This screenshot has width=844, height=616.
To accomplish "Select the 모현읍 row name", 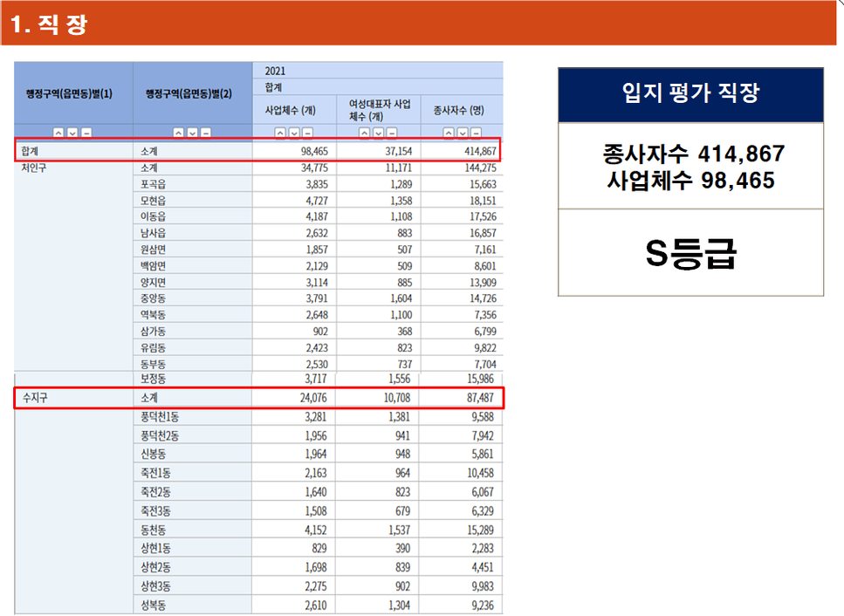I will pos(154,201).
